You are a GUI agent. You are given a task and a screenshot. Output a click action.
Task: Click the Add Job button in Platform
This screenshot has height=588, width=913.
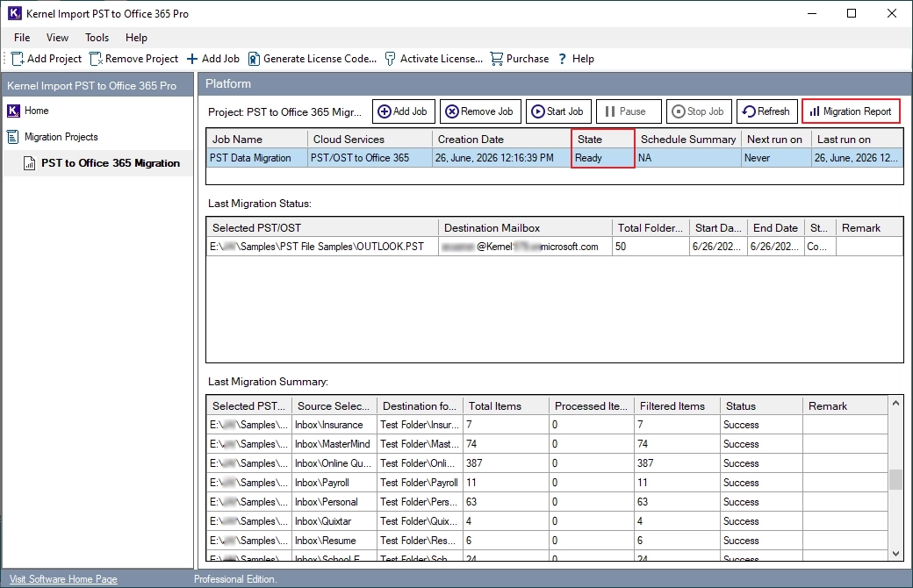403,111
